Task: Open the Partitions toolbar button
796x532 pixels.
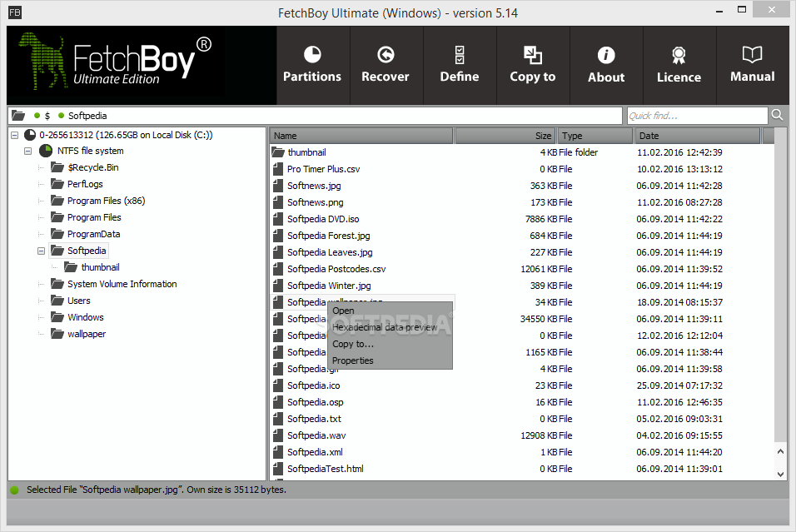Action: [312, 65]
